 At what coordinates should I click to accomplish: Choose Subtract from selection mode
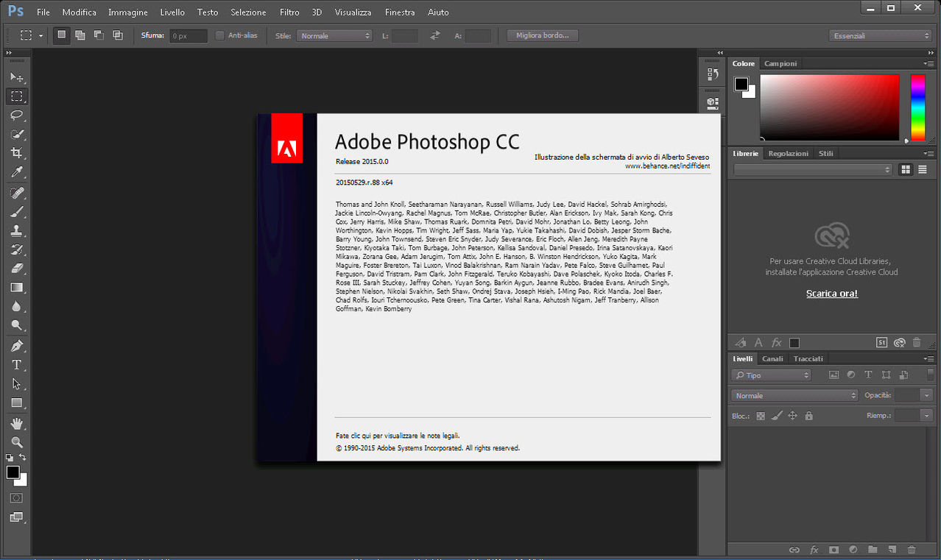99,35
